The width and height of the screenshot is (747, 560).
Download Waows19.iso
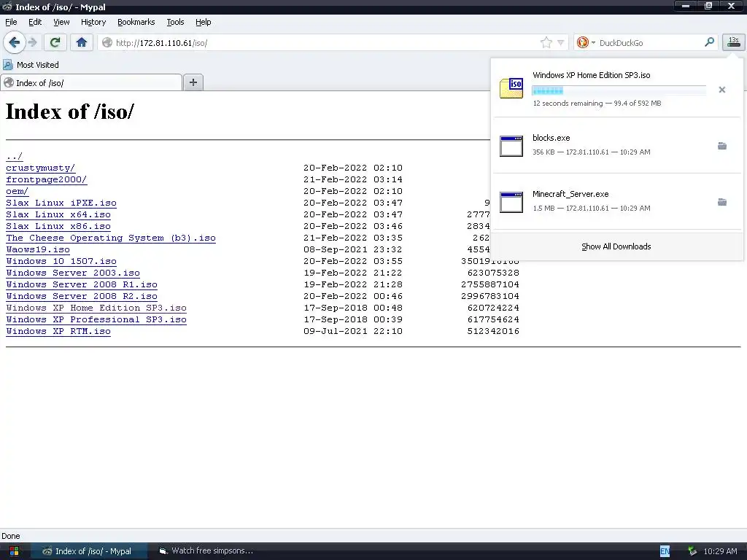pos(38,249)
